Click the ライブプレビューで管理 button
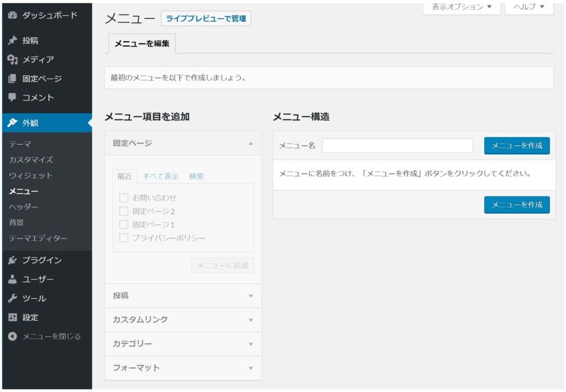566x392 pixels. pos(206,18)
